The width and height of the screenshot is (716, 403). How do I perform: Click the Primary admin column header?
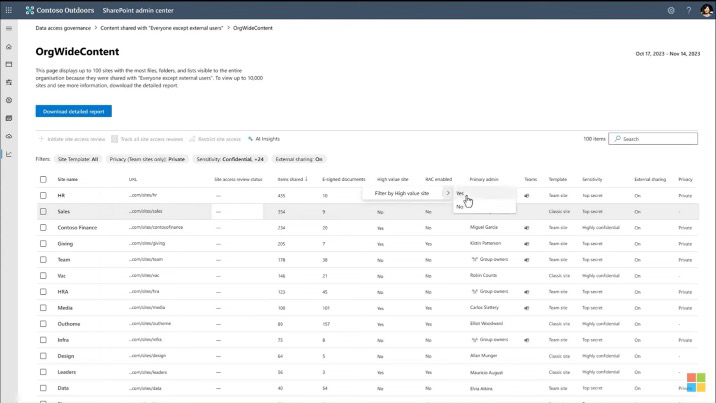tap(484, 179)
